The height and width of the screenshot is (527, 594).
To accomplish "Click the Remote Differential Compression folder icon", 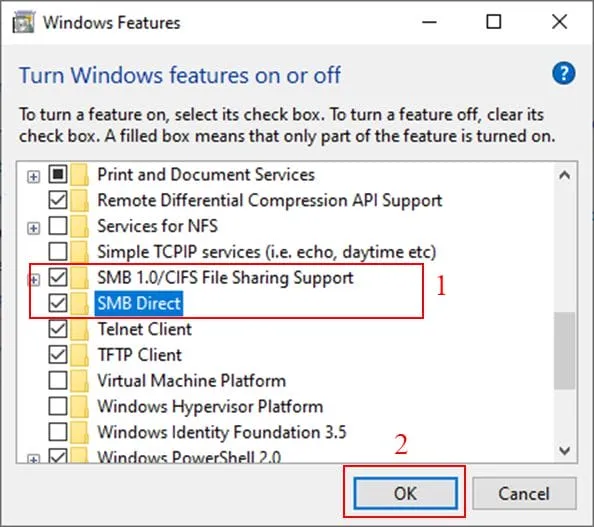I will point(79,200).
